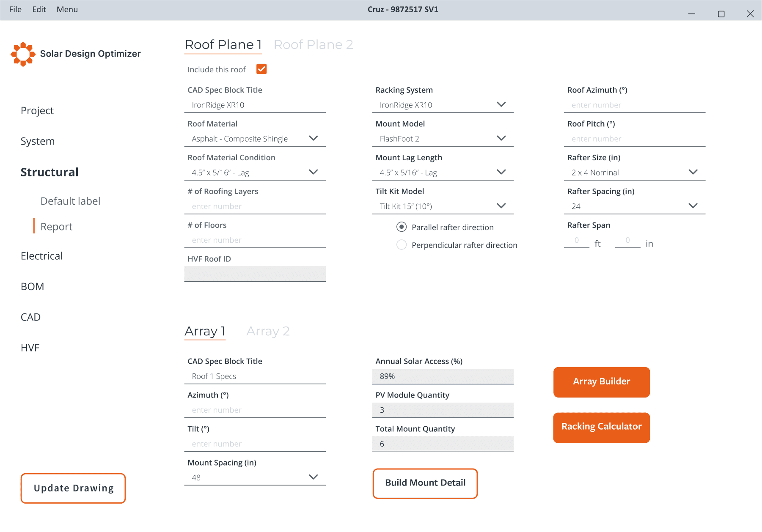Click the # of Floors input
The height and width of the screenshot is (532, 762).
(x=255, y=240)
